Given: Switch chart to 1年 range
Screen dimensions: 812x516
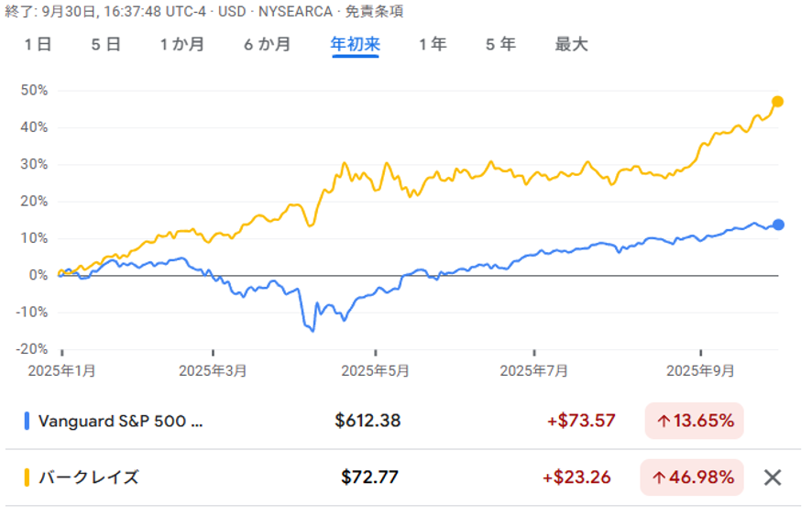Looking at the screenshot, I should [x=433, y=44].
